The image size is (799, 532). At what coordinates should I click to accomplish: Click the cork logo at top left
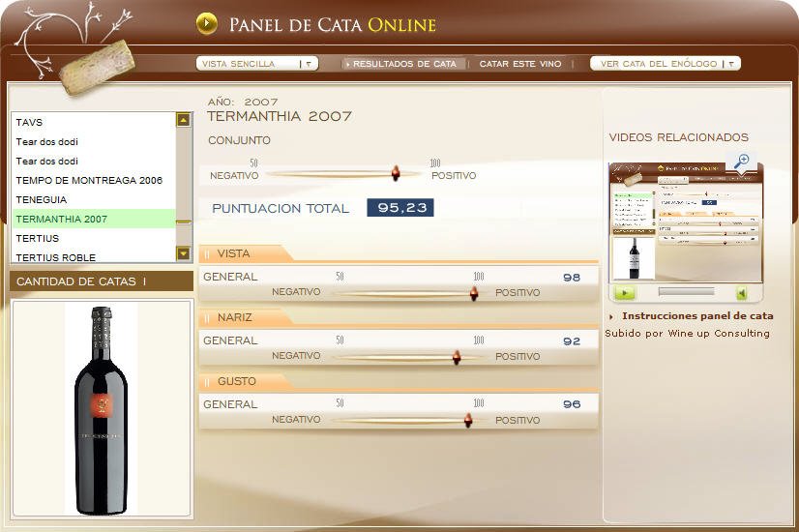coord(97,68)
